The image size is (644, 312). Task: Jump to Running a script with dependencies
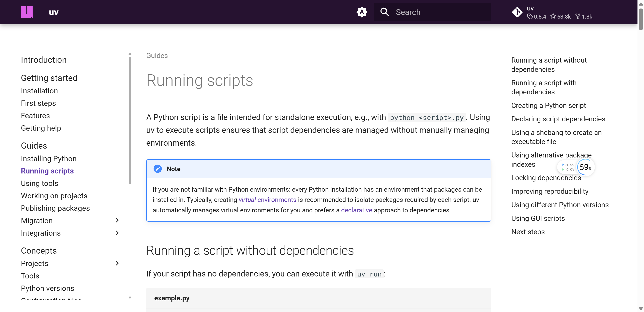544,87
